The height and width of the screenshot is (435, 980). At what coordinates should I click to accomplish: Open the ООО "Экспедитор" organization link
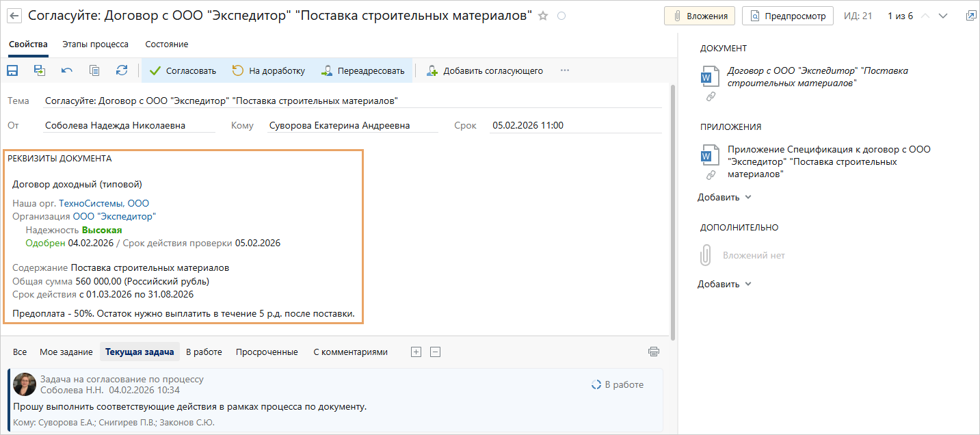[x=114, y=216]
